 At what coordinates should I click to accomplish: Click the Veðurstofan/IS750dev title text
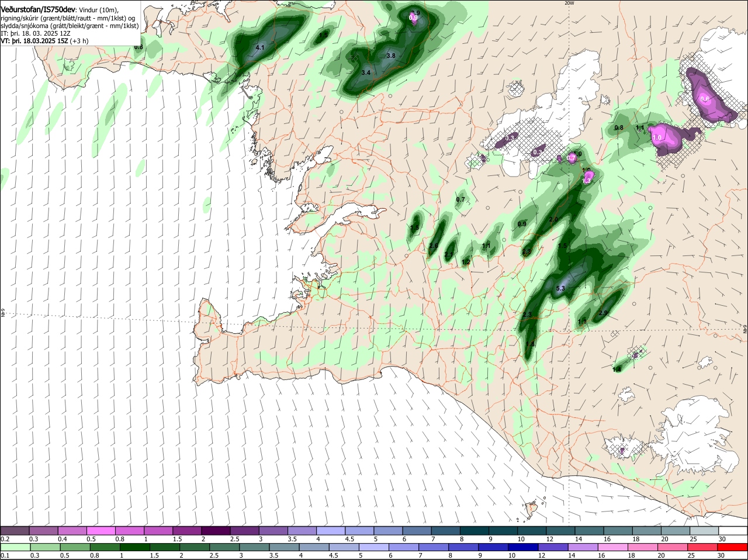pos(38,9)
